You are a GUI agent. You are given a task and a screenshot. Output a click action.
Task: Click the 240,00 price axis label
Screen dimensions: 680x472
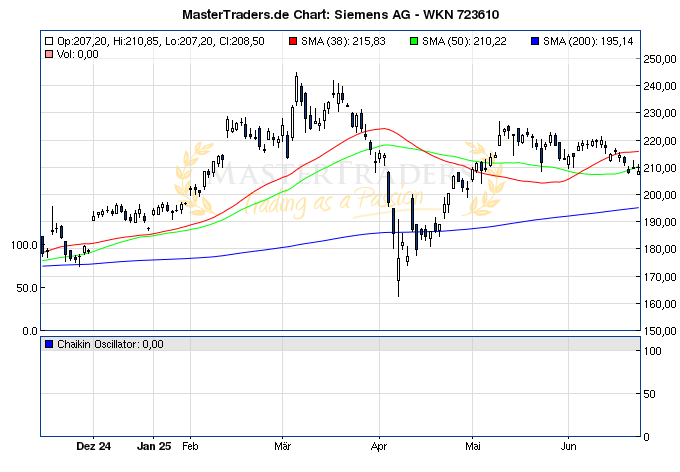point(660,86)
